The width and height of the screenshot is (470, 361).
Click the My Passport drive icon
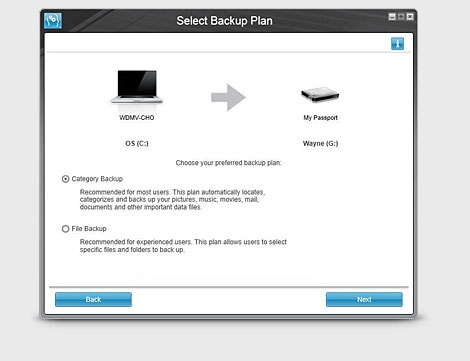pos(320,94)
